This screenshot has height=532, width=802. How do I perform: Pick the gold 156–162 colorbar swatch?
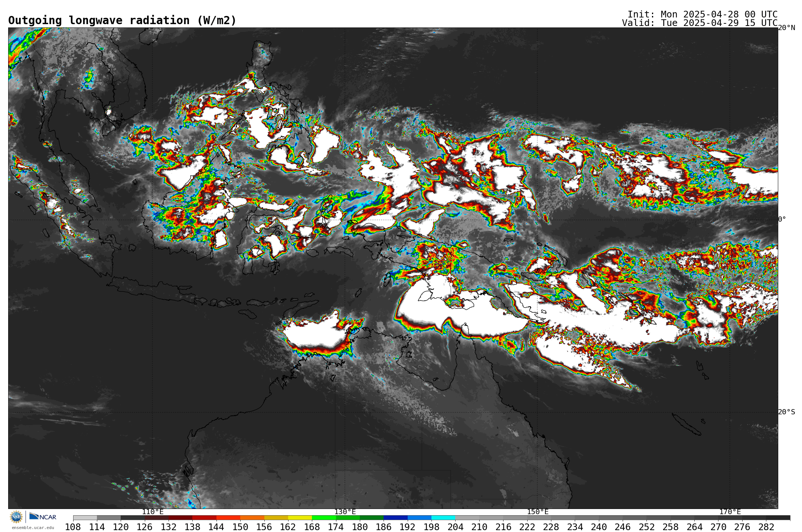(276, 518)
